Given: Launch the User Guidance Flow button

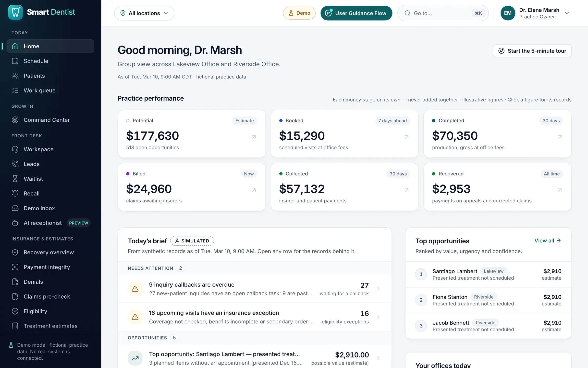Looking at the screenshot, I should coord(356,13).
